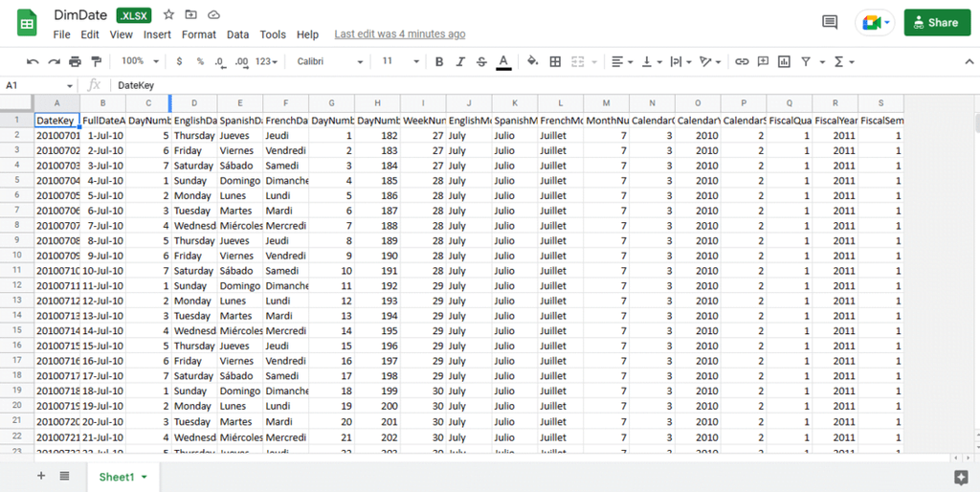This screenshot has height=492, width=980.
Task: Toggle Italic formatting
Action: [x=460, y=61]
